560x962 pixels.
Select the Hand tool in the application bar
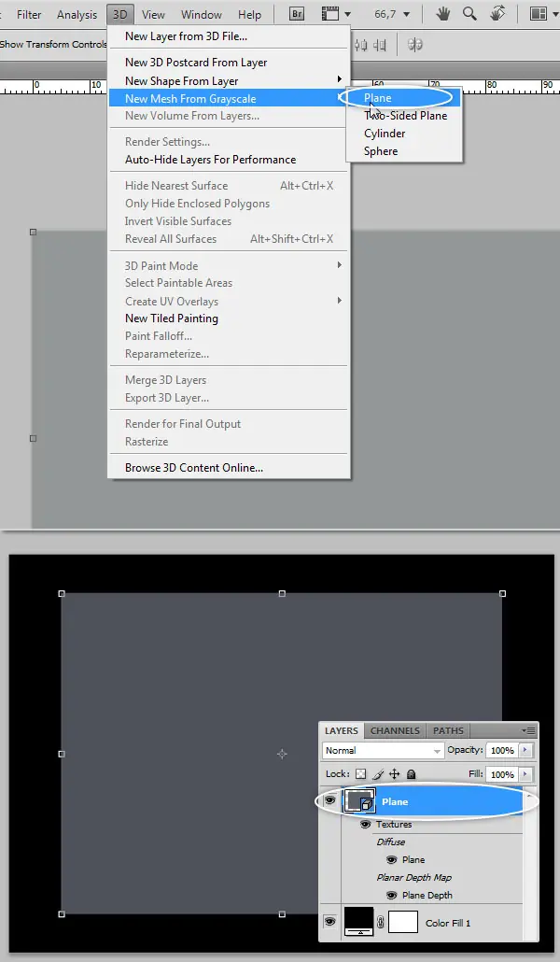pos(442,13)
